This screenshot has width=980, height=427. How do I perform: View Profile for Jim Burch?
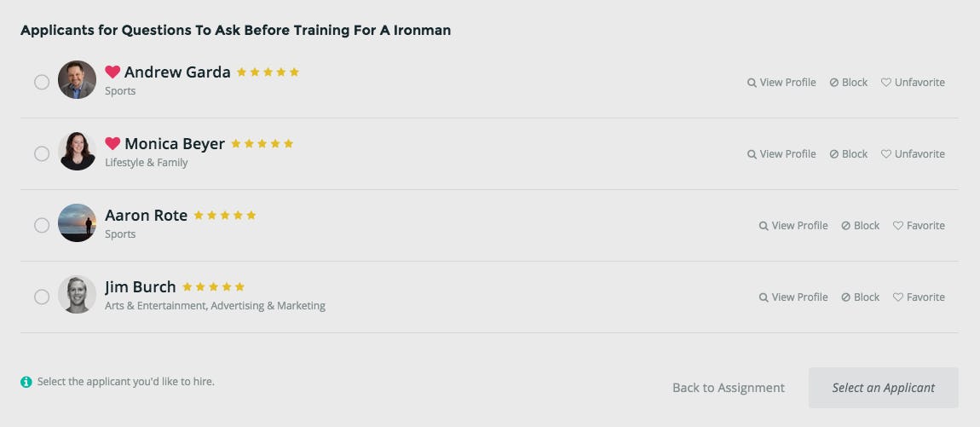[793, 297]
